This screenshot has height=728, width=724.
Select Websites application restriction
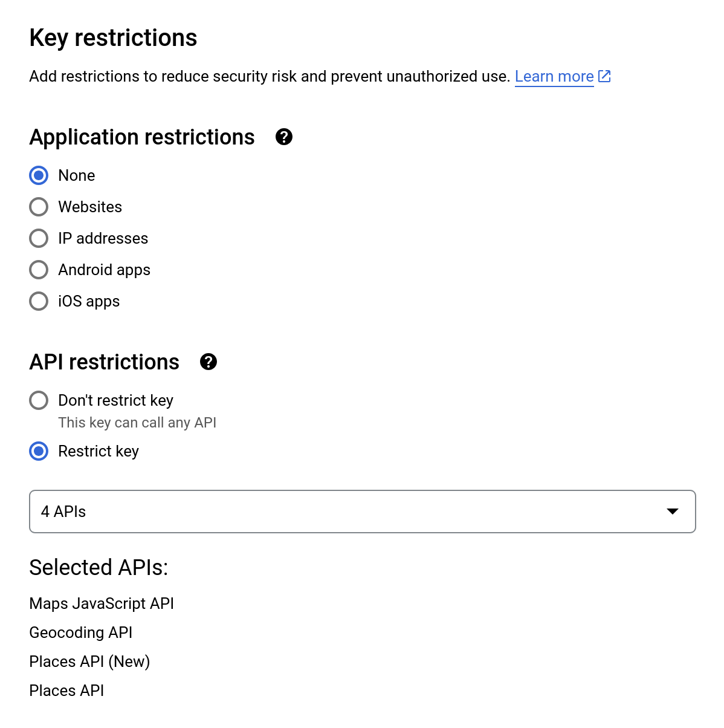39,207
